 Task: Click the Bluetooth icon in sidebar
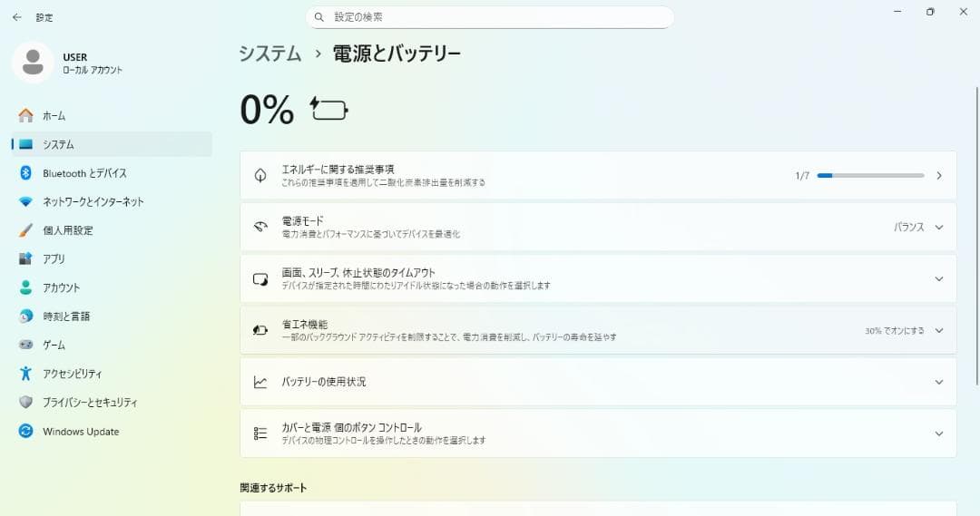[x=25, y=173]
